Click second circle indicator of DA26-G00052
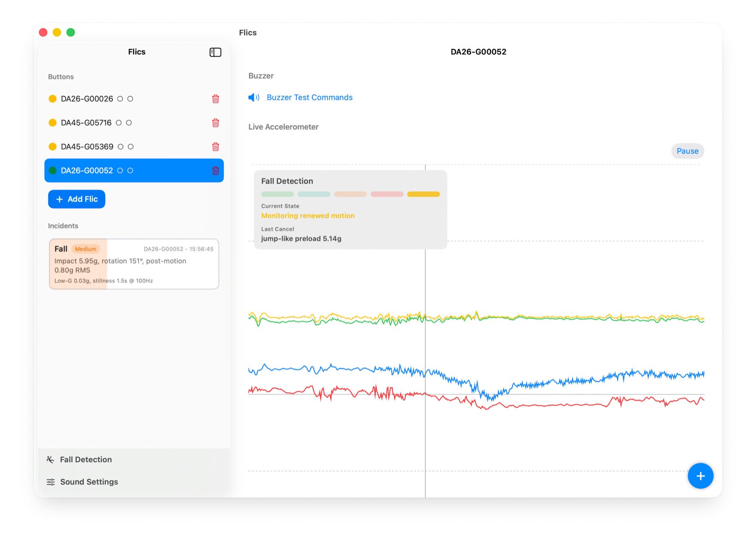The height and width of the screenshot is (542, 756). pyautogui.click(x=130, y=170)
